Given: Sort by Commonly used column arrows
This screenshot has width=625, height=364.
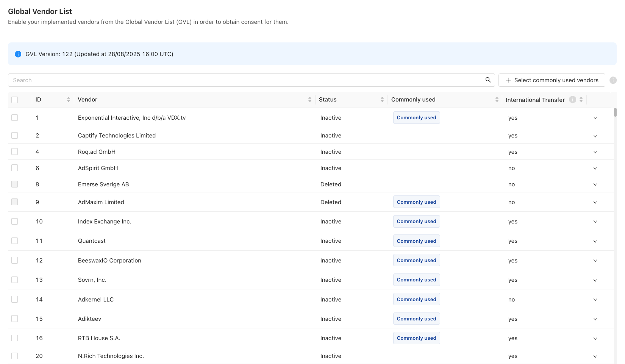Looking at the screenshot, I should click(497, 100).
